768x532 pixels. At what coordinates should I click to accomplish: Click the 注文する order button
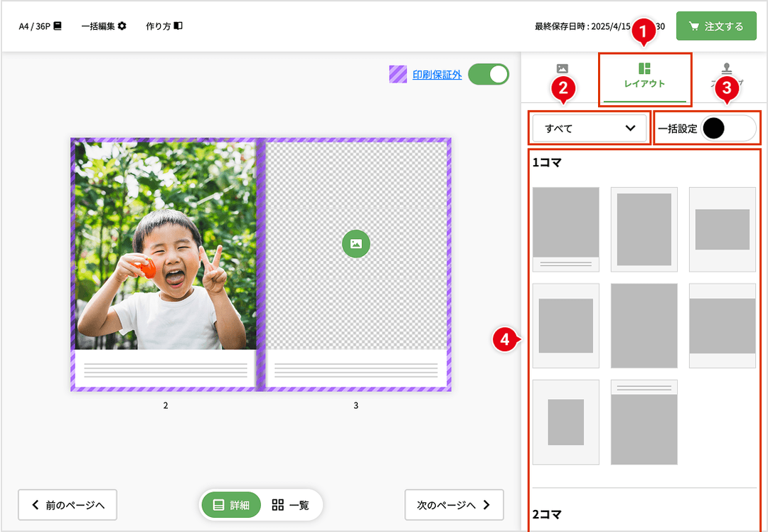tap(716, 26)
